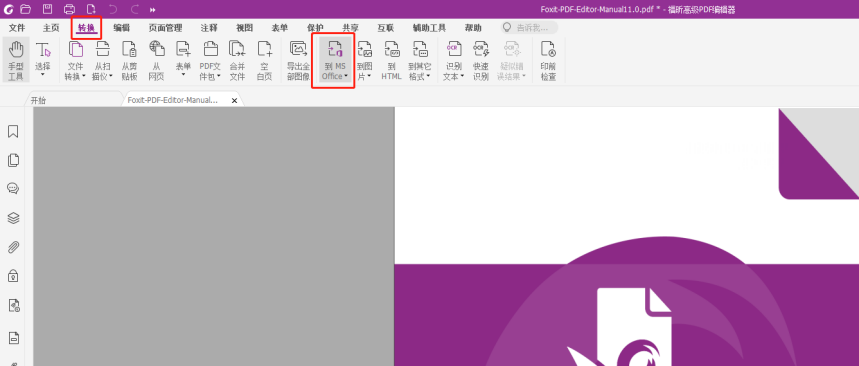The width and height of the screenshot is (859, 366).
Task: Open the security lock panel
Action: point(13,276)
